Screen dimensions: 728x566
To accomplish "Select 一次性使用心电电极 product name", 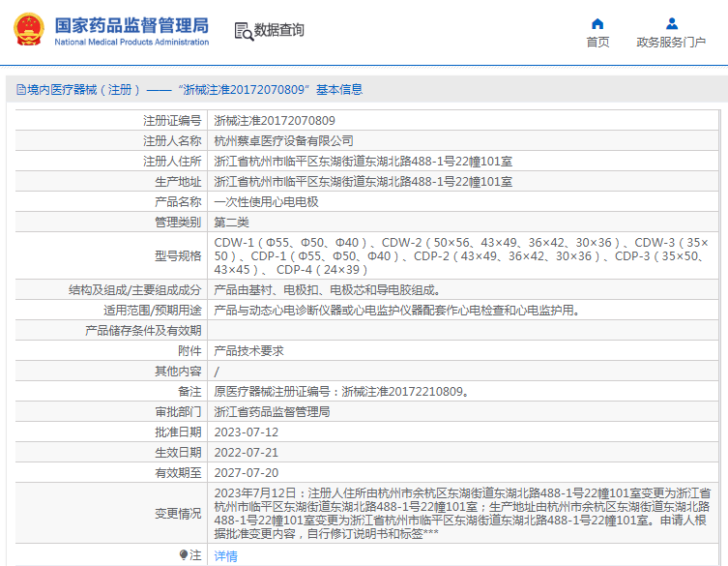I will pyautogui.click(x=266, y=202).
